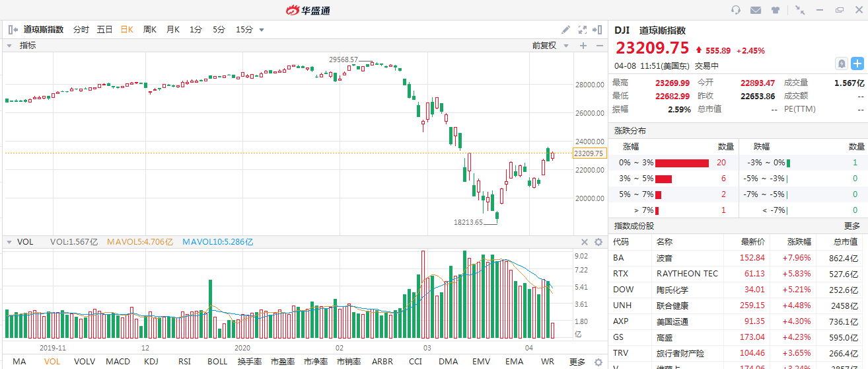Open the 前复权 adjustment dropdown
868x369 pixels.
click(x=549, y=46)
